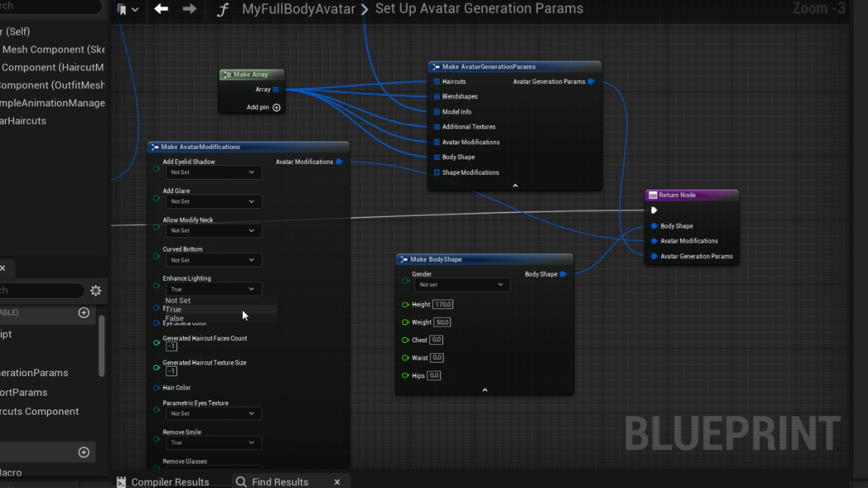868x488 pixels.
Task: Click the back navigation arrow
Action: point(161,9)
